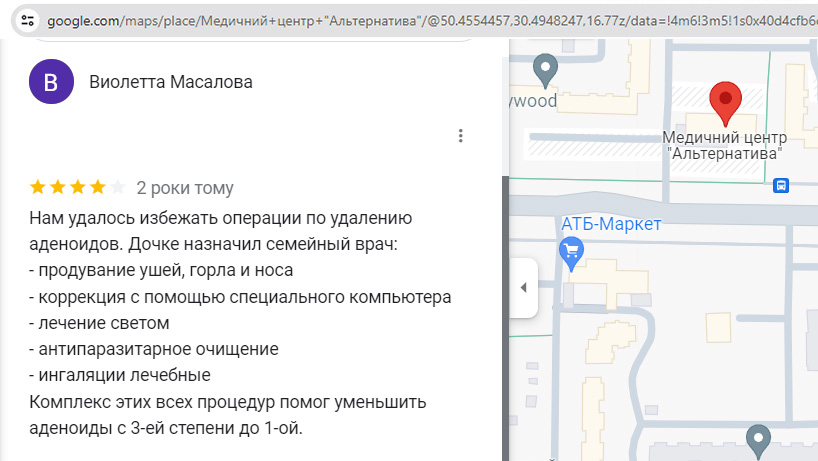
Task: Collapse the side panel with arrow
Action: [523, 288]
